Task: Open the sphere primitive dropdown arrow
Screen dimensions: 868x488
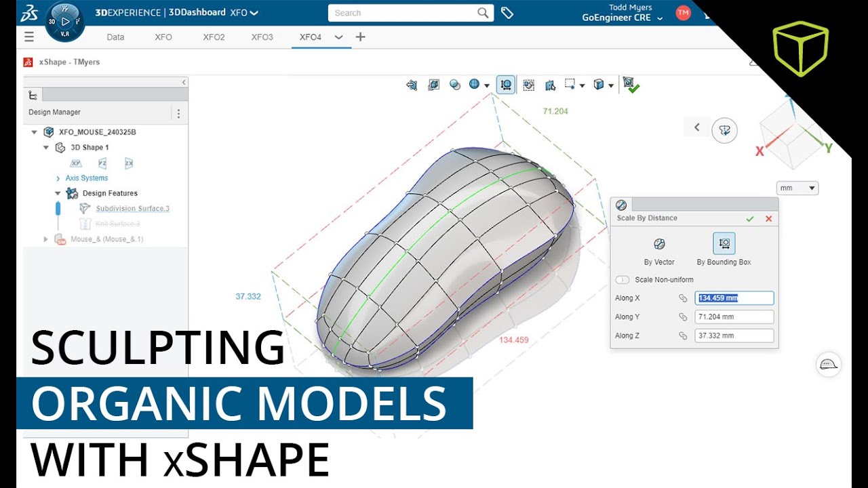Action: click(x=488, y=85)
